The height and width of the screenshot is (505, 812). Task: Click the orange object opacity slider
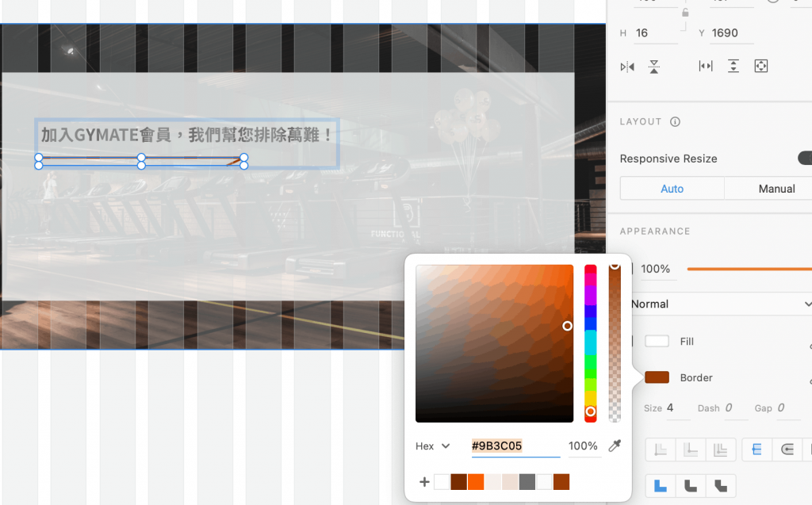749,269
